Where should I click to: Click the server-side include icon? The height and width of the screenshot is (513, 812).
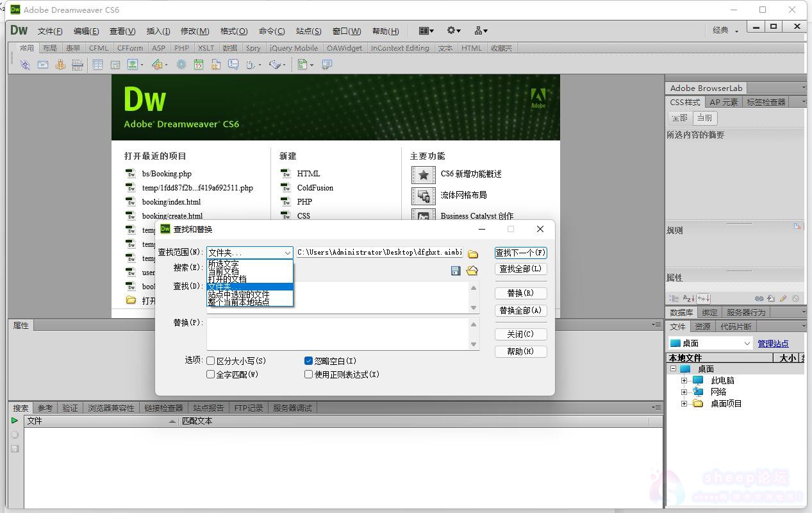point(216,65)
